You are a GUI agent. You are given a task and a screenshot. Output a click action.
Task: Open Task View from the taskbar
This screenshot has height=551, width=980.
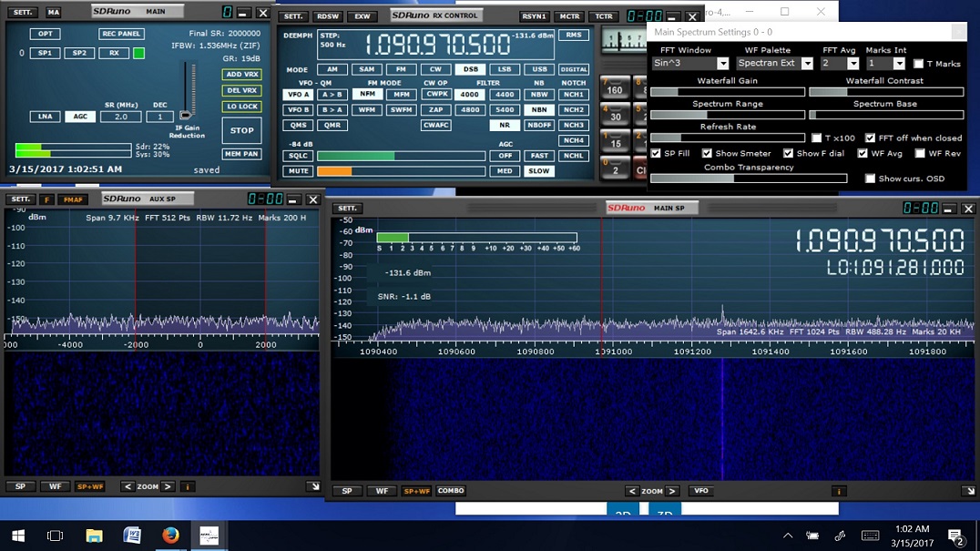pos(55,536)
